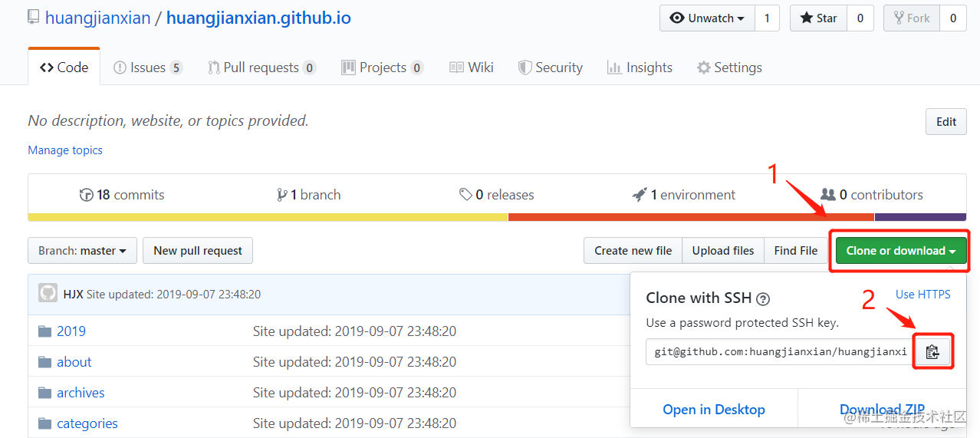Star this repository
Viewport: 980px width, 438px height.
tap(818, 18)
